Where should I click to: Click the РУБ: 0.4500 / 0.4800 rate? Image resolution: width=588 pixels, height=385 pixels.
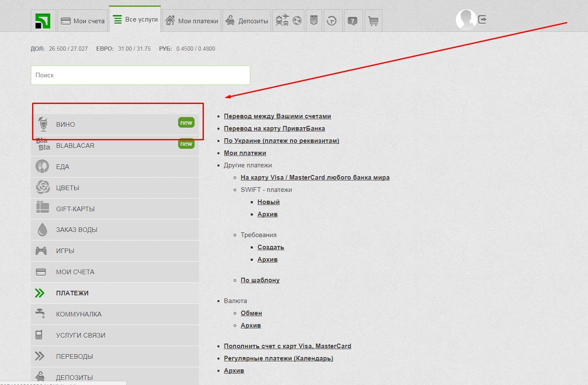[x=187, y=49]
